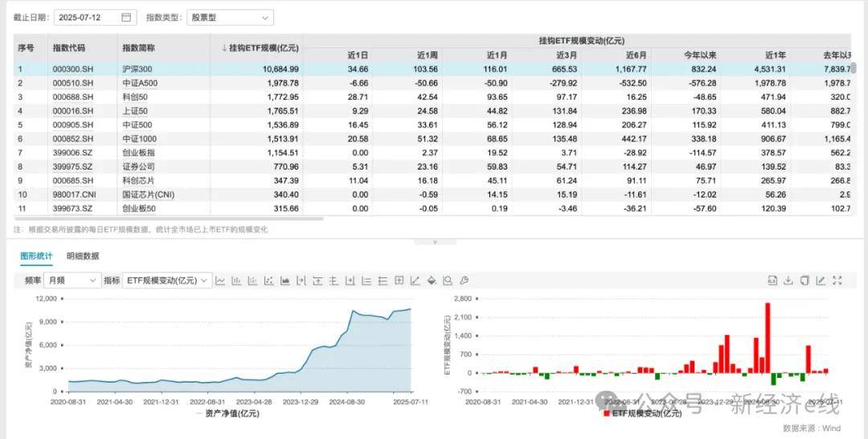Viewport: 868px width, 439px height.
Task: Select the 中证500 row name
Action: point(137,125)
